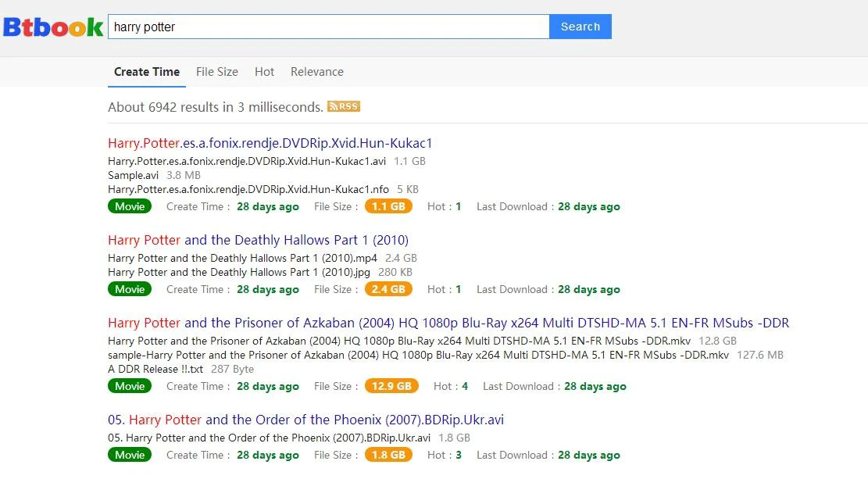
Task: Open Prisoner of Azkaban (2004) HQ 1080p link
Action: coord(448,323)
